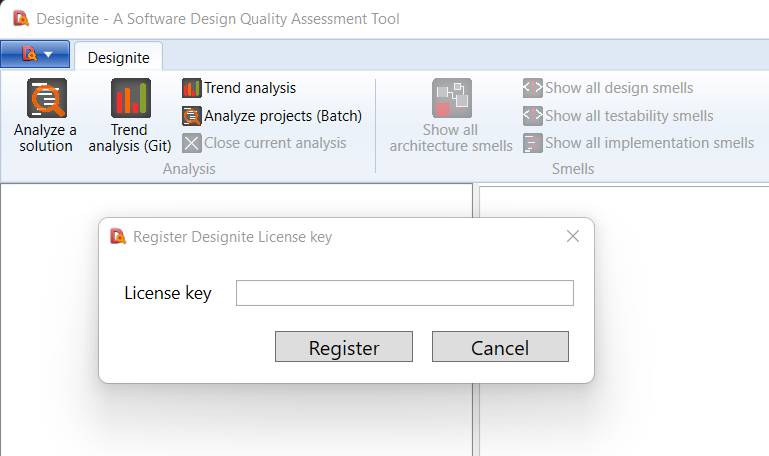This screenshot has width=769, height=456.
Task: Click the Designite logo in title bar
Action: 21,19
